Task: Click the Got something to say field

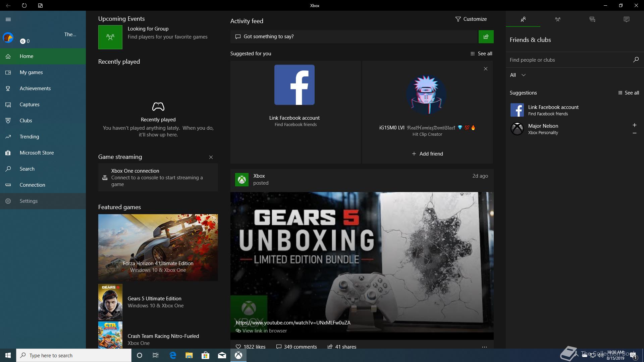Action: [354, 37]
